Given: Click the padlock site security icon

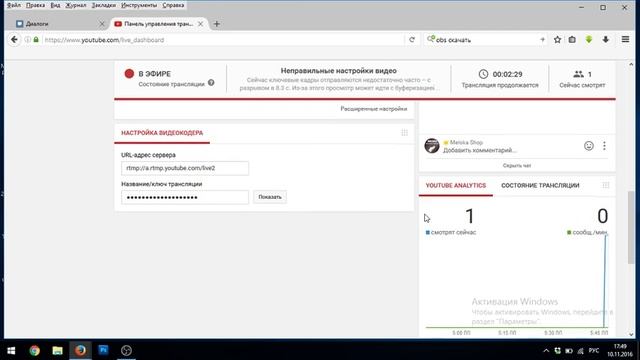Looking at the screenshot, I should click(36, 40).
